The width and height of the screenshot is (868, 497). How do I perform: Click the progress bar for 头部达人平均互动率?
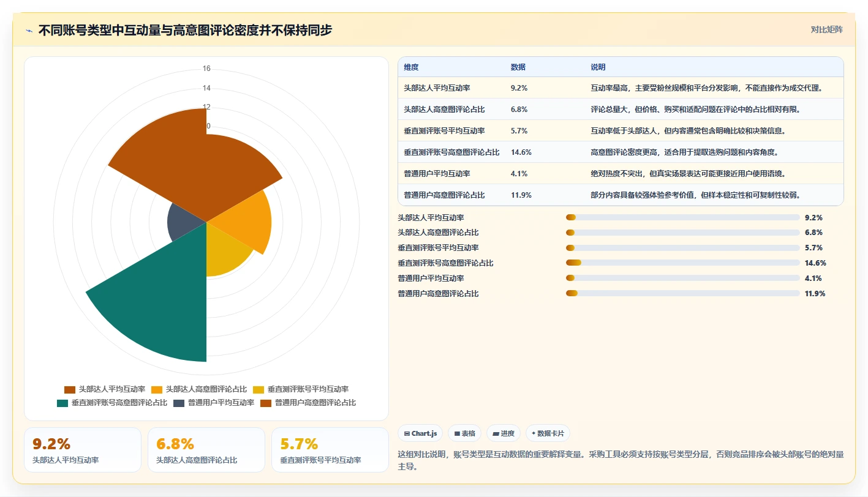[683, 217]
